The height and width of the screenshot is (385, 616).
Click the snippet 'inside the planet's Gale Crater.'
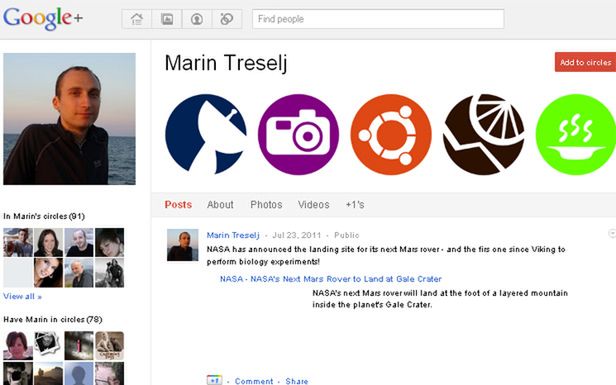[x=372, y=305]
